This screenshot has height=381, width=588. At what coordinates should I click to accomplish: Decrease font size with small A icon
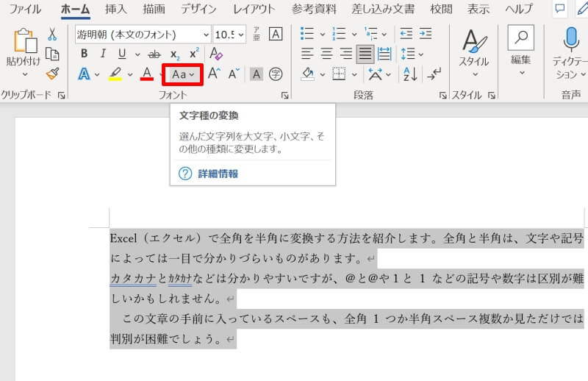point(234,74)
